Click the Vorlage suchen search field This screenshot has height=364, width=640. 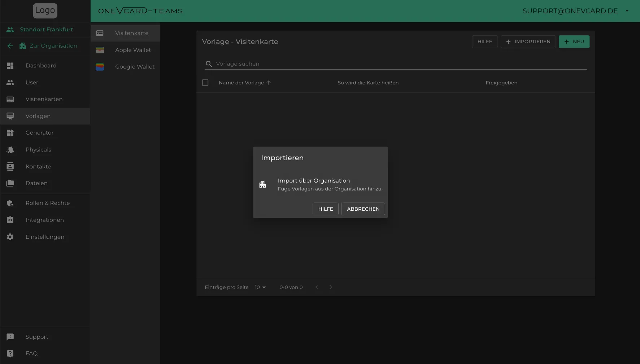click(x=396, y=64)
